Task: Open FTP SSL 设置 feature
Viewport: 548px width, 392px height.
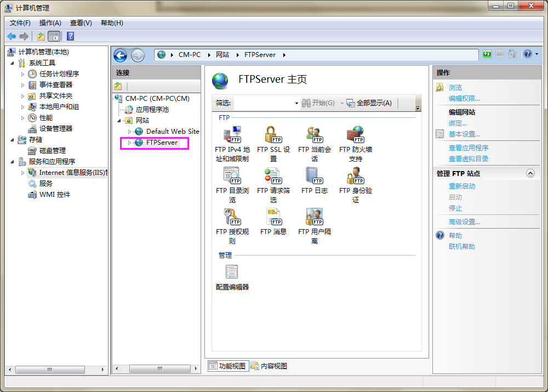Action: 273,137
